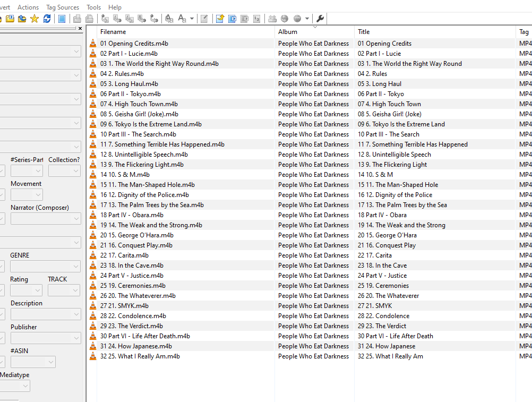Viewport: 532px width, 402px height.
Task: Open the Movement dropdown
Action: pyautogui.click(x=37, y=195)
